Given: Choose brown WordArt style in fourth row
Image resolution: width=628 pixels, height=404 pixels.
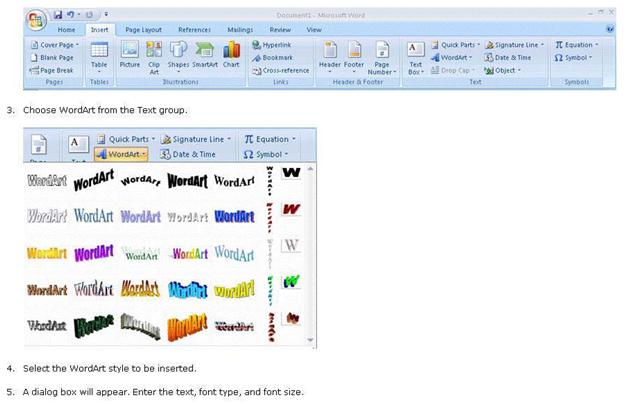Looking at the screenshot, I should point(47,289).
